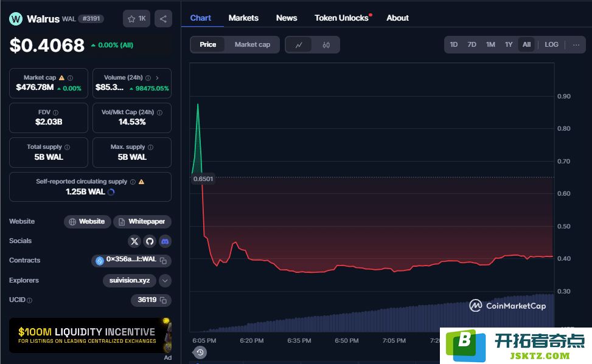Switch to line chart view
Image resolution: width=592 pixels, height=364 pixels.
tap(299, 45)
